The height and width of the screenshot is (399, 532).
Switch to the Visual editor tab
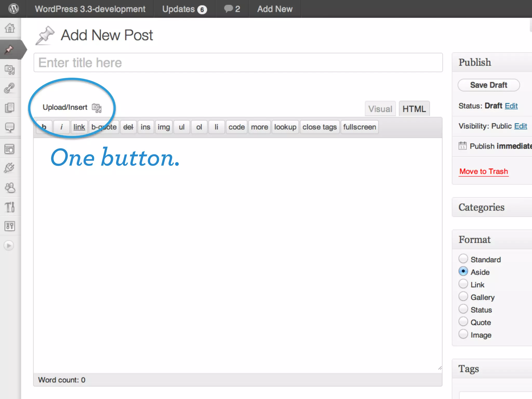coord(380,109)
